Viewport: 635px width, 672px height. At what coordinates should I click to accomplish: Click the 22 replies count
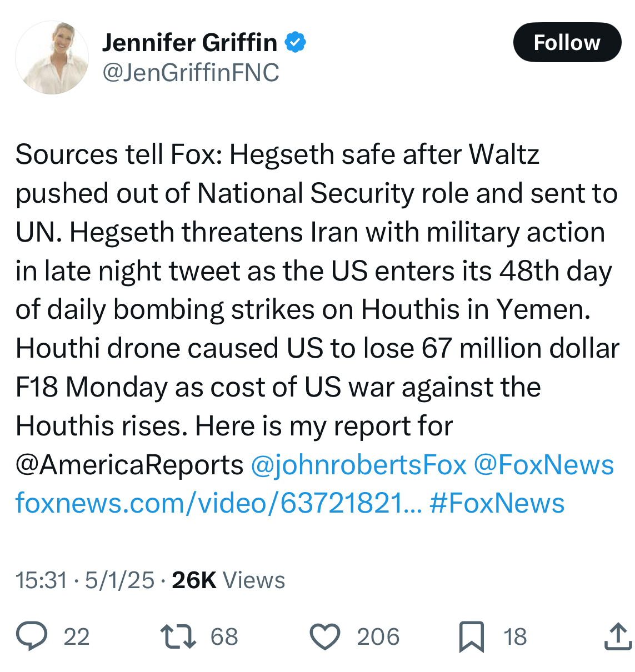pyautogui.click(x=77, y=637)
